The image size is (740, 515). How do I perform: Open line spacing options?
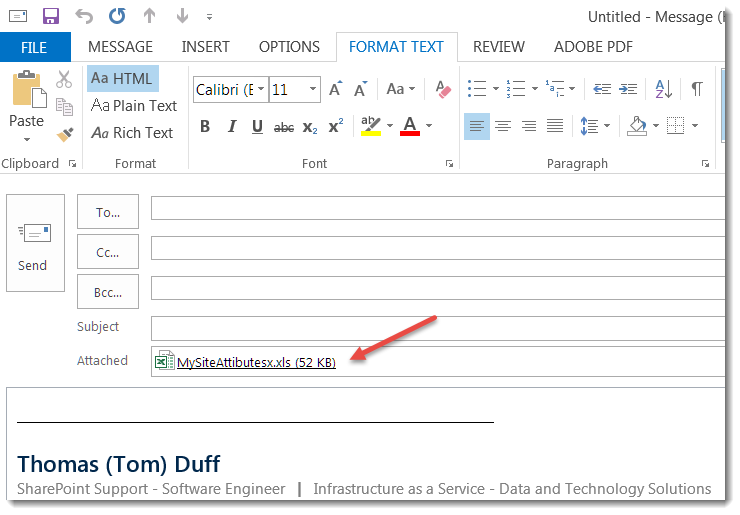coord(595,126)
